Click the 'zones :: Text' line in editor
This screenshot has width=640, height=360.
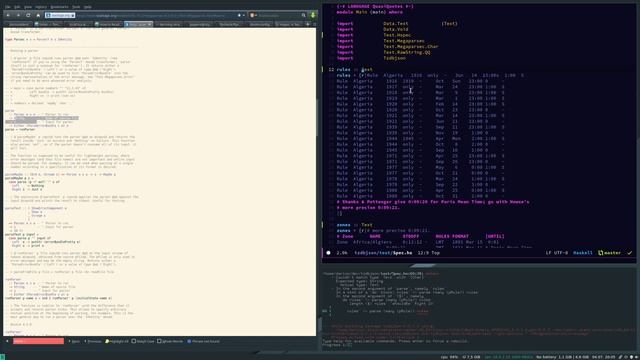[354, 224]
